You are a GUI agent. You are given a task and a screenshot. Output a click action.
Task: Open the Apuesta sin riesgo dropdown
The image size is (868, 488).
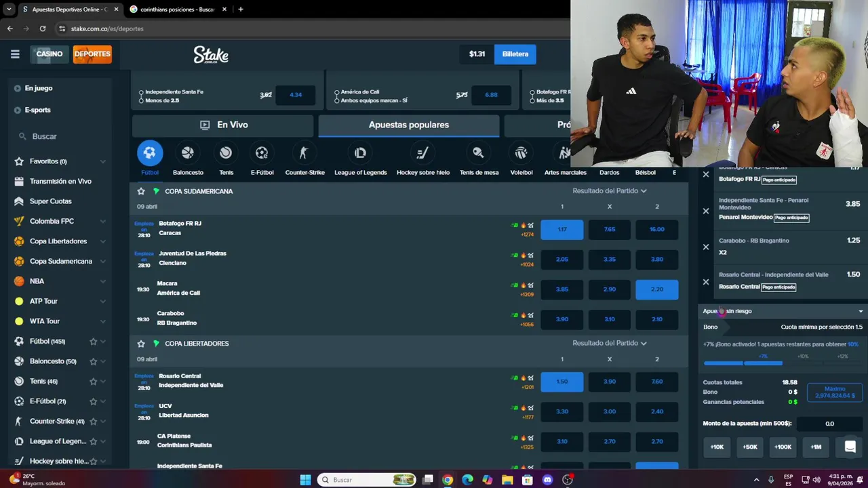click(x=783, y=311)
